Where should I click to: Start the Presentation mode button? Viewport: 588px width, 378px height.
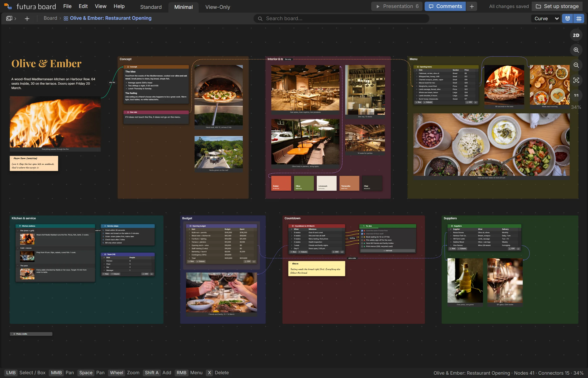click(x=397, y=6)
